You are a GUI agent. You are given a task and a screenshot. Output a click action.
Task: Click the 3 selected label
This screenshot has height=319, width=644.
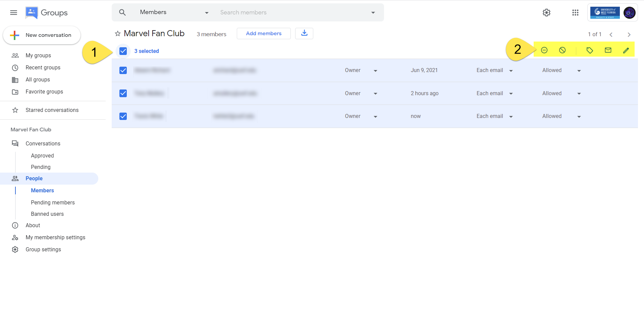pos(147,51)
